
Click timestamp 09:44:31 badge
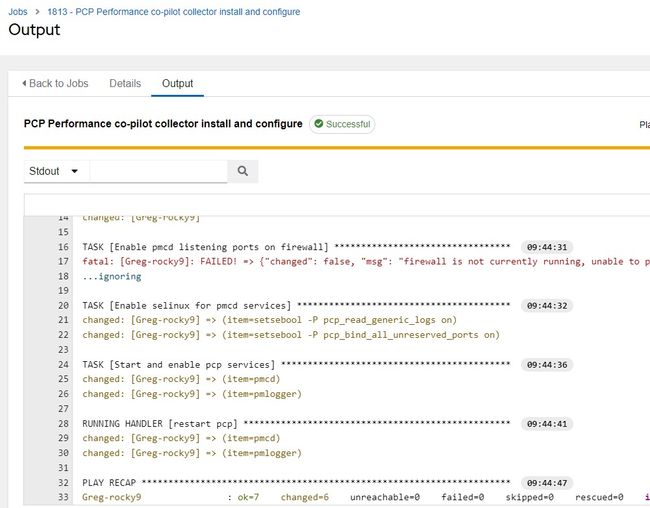547,247
